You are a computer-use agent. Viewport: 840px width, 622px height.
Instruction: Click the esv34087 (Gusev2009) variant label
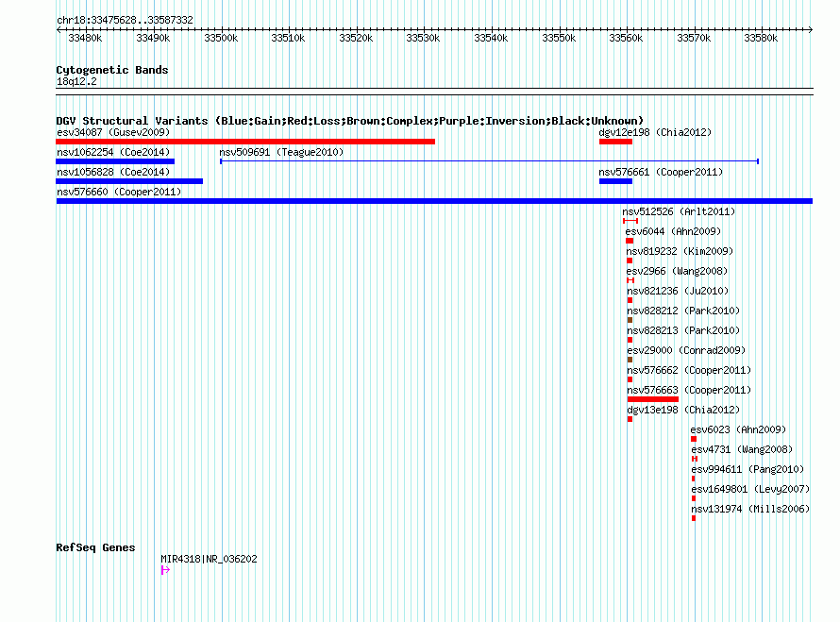click(x=113, y=132)
